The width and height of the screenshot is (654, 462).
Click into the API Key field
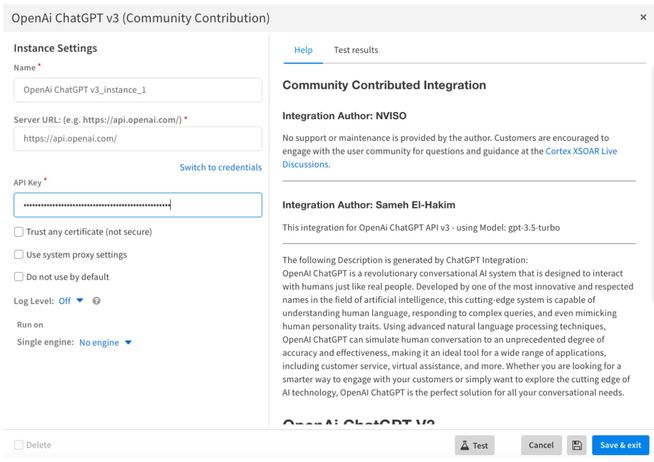[x=138, y=205]
